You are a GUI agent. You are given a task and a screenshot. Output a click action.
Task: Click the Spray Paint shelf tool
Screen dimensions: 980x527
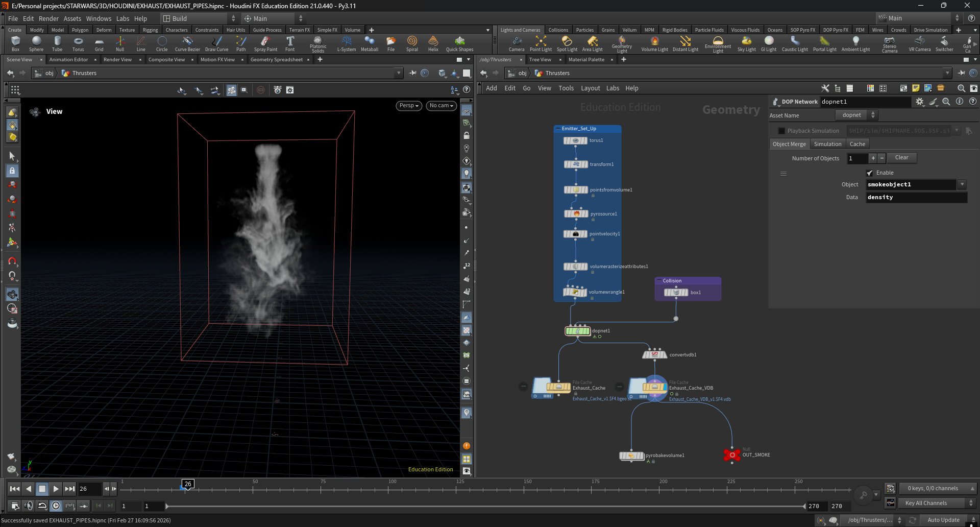pos(265,44)
